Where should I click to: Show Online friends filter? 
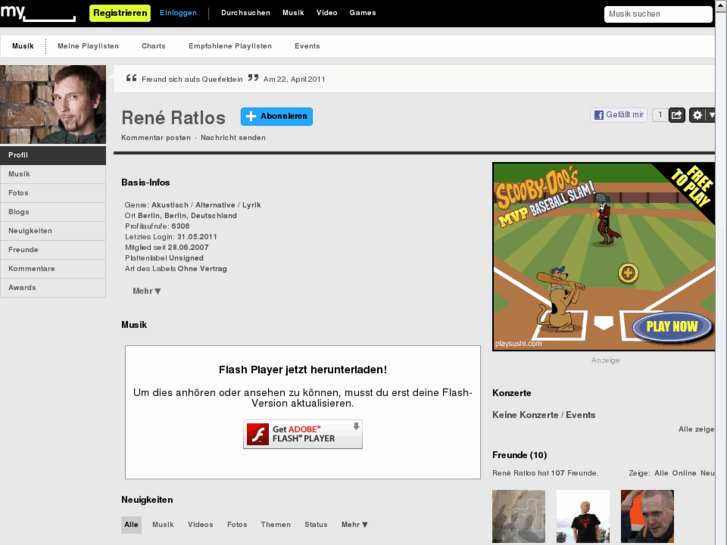tap(684, 473)
